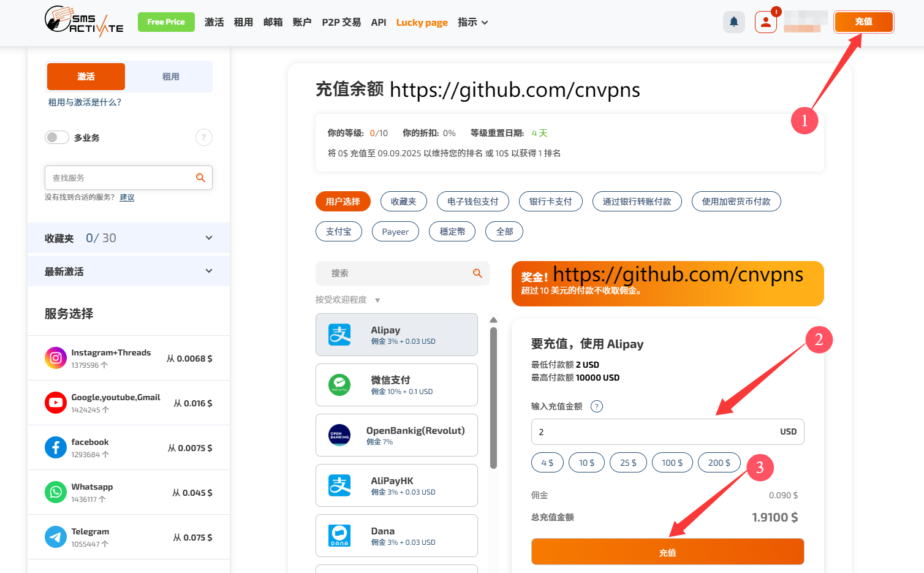Select the WeChat Pay logo icon
This screenshot has height=573, width=924.
(x=339, y=385)
